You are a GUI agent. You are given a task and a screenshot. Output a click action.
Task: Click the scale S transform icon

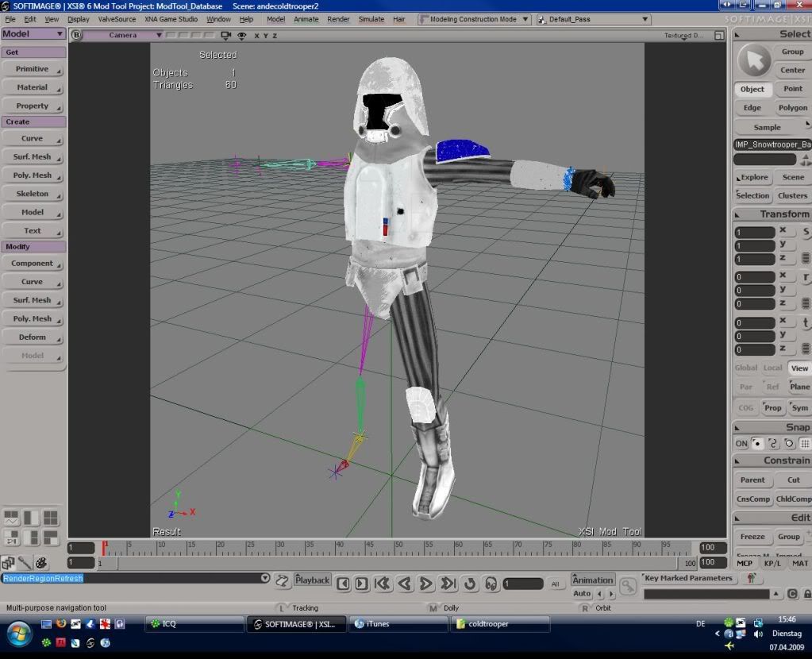(x=806, y=232)
